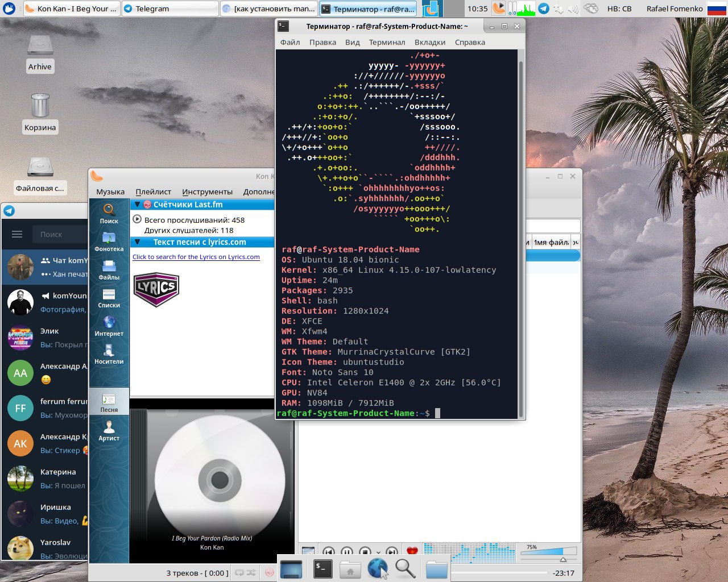The height and width of the screenshot is (582, 728).
Task: Launch terminal from the bottom dock
Action: 323,568
